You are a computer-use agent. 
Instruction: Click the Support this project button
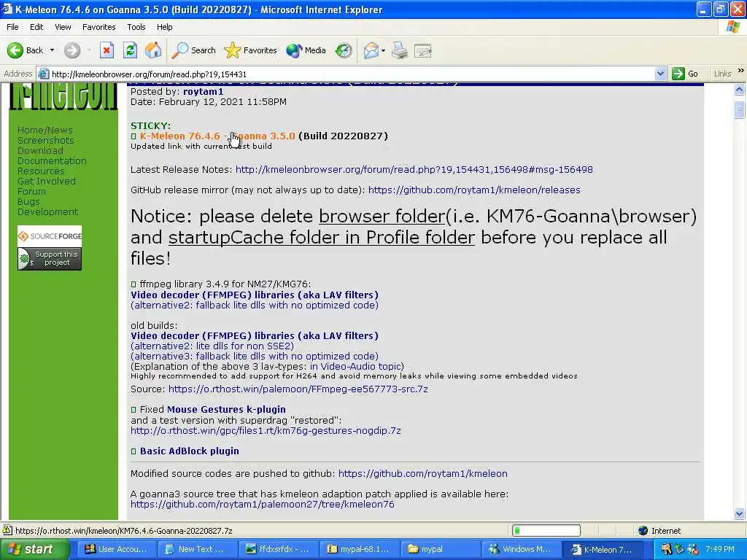point(50,259)
